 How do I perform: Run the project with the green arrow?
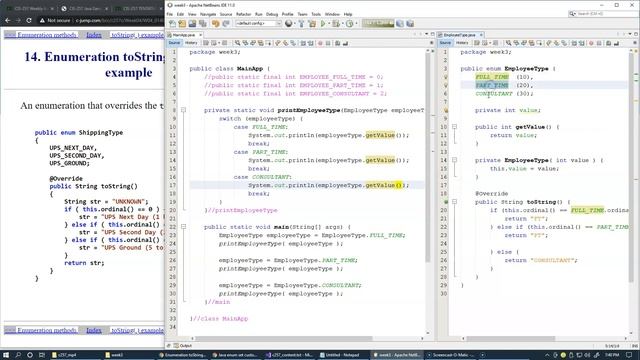[x=323, y=24]
